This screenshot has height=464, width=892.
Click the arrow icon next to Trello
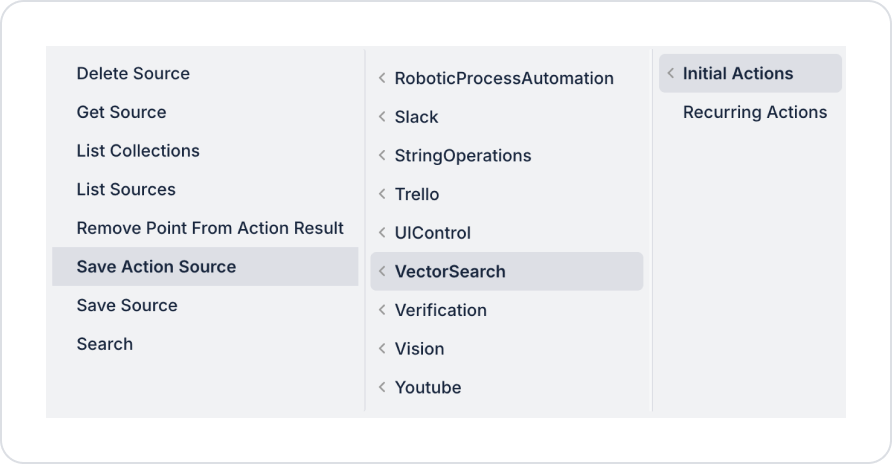click(x=382, y=194)
